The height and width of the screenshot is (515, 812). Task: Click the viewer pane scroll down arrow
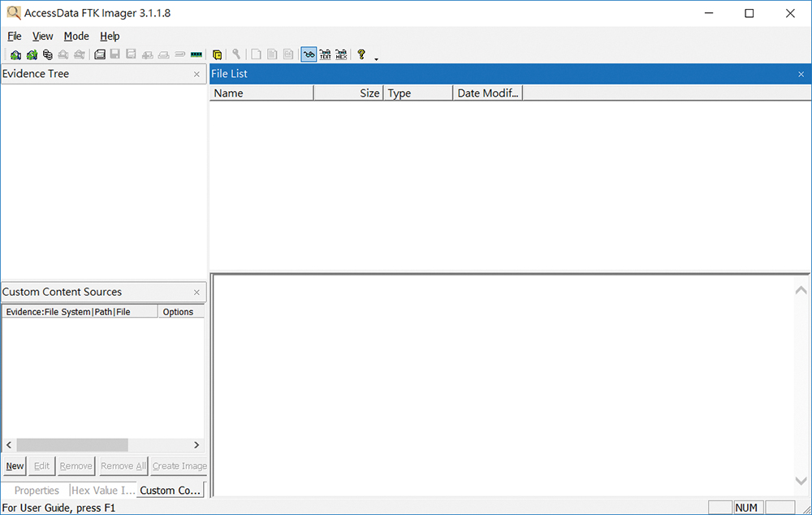point(801,481)
